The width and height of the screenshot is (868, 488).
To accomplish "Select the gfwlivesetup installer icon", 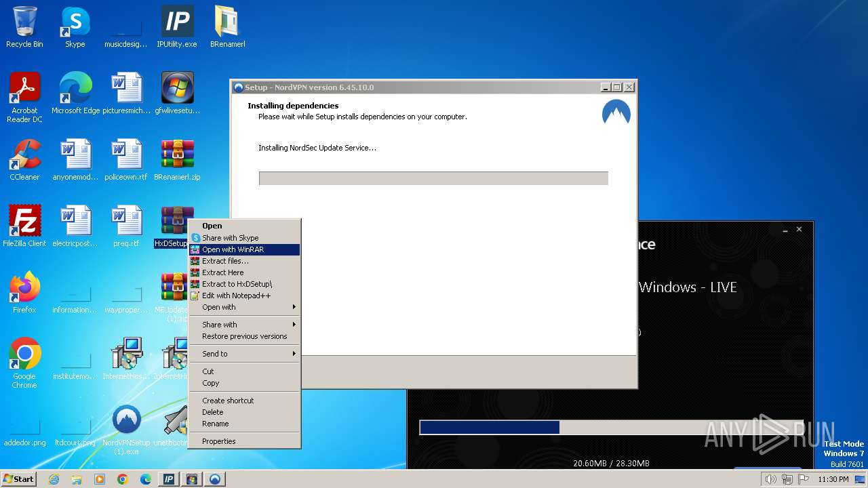I will (177, 94).
